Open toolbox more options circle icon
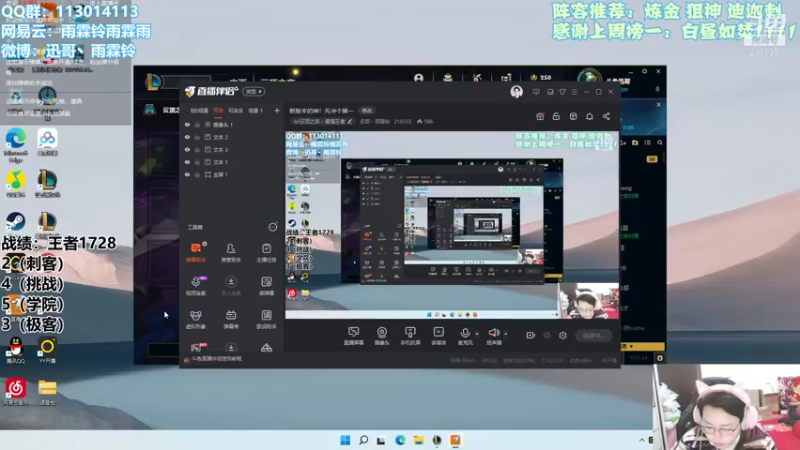The image size is (800, 450). click(x=273, y=227)
